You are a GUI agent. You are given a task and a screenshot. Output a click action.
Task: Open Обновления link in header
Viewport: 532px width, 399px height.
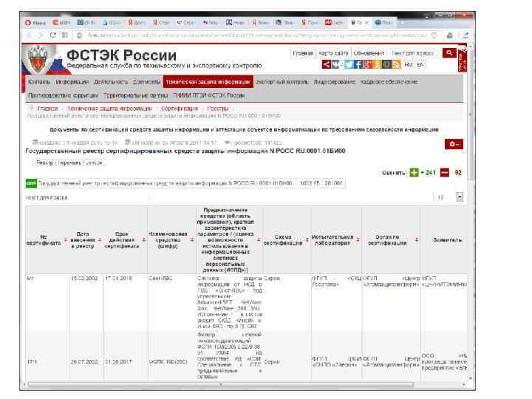click(x=369, y=53)
